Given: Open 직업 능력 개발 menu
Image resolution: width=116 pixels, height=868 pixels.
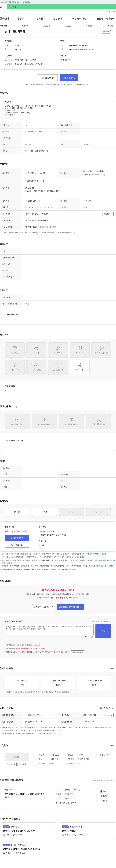Looking at the screenshot, I should pyautogui.click(x=80, y=19).
